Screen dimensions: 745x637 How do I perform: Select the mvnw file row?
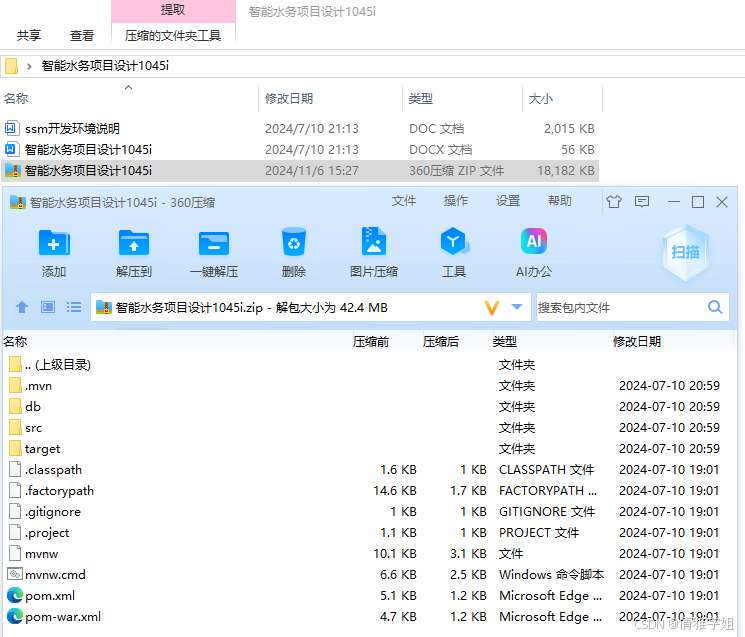pyautogui.click(x=370, y=553)
